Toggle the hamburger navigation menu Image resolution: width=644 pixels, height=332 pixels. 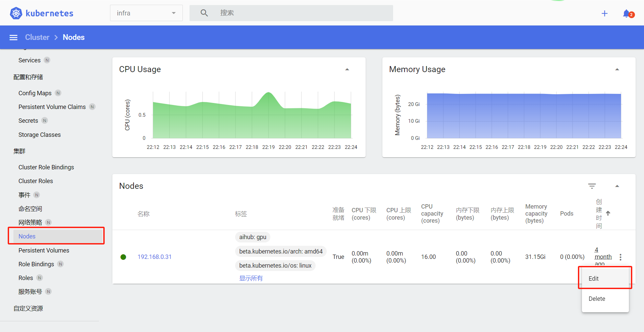[x=13, y=38]
